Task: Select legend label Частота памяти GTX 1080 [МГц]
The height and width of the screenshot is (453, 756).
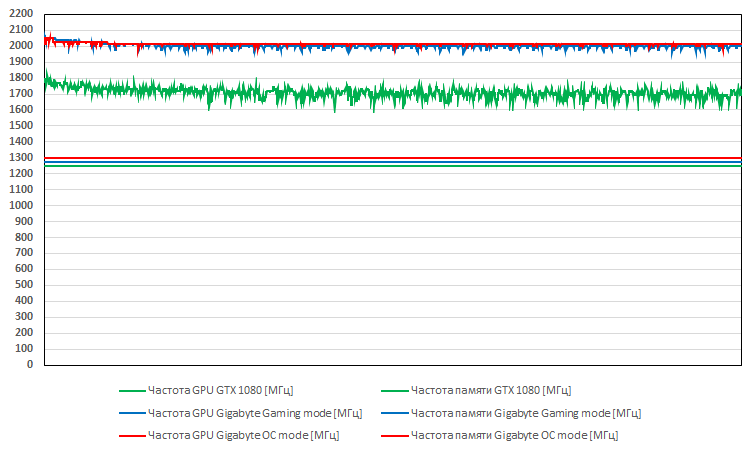Action: (490, 390)
